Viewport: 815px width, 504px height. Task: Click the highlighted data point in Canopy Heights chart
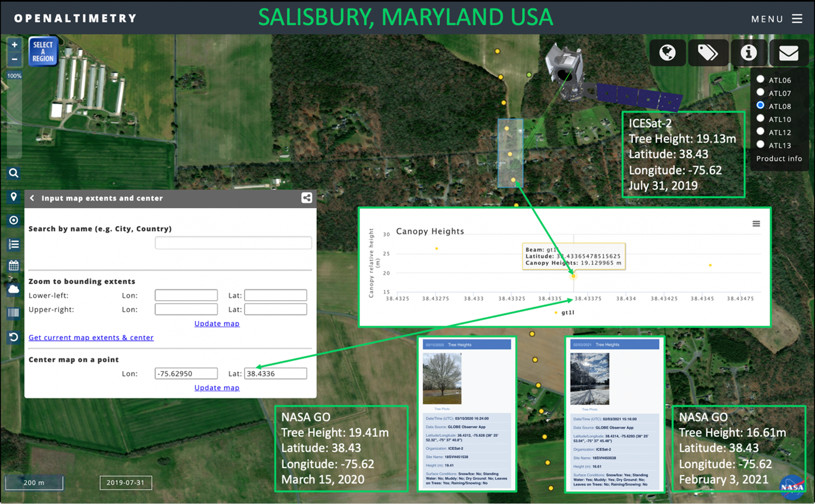click(x=573, y=276)
